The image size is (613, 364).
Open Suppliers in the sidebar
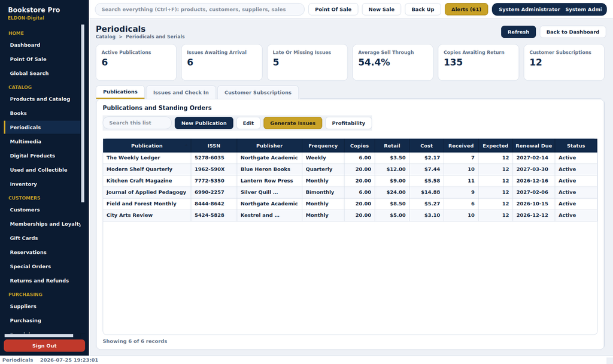click(x=43, y=306)
